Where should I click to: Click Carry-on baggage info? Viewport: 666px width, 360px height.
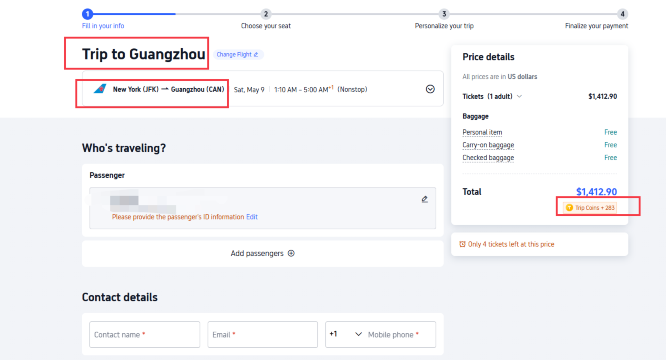488,145
